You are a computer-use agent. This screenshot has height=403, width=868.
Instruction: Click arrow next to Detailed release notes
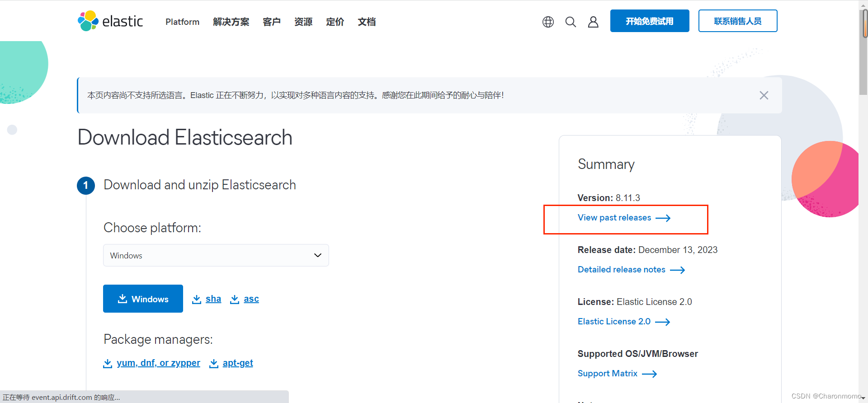click(x=678, y=270)
